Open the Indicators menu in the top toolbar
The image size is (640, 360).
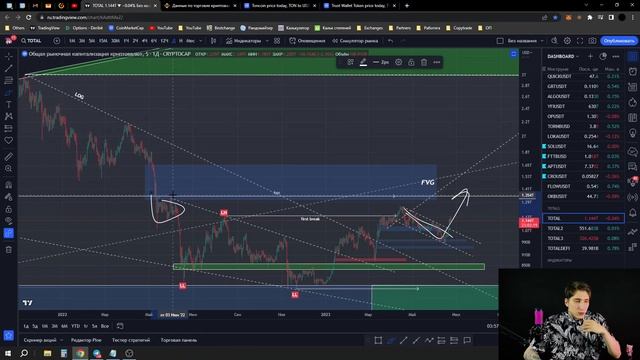click(244, 41)
